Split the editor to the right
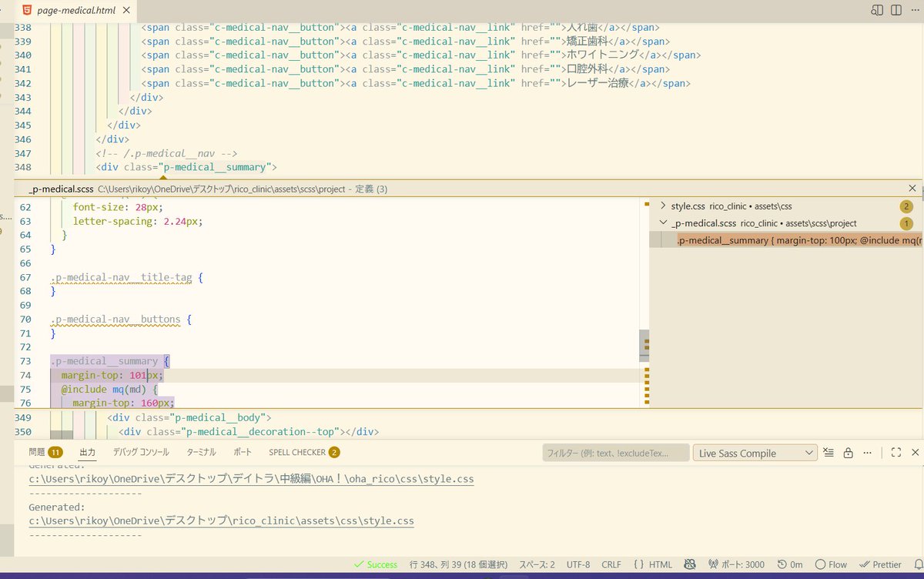924x579 pixels. 896,10
